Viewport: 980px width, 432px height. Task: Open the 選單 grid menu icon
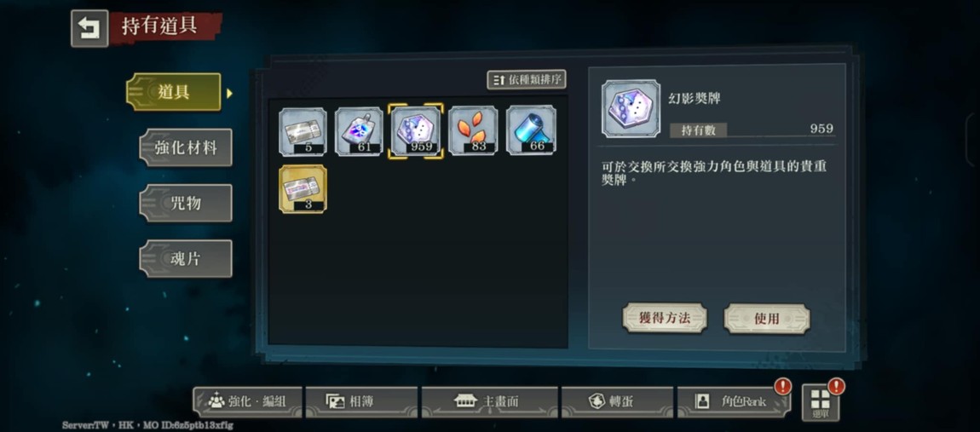[821, 402]
